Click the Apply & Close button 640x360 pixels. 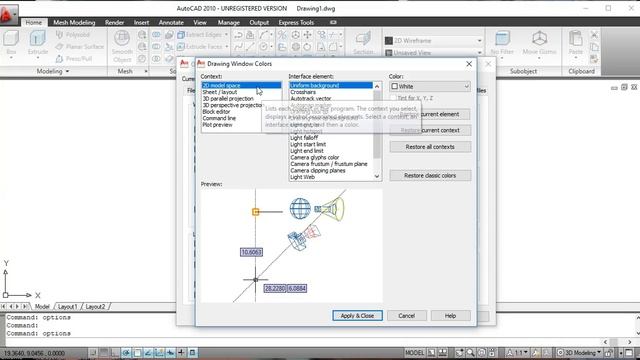(x=357, y=316)
